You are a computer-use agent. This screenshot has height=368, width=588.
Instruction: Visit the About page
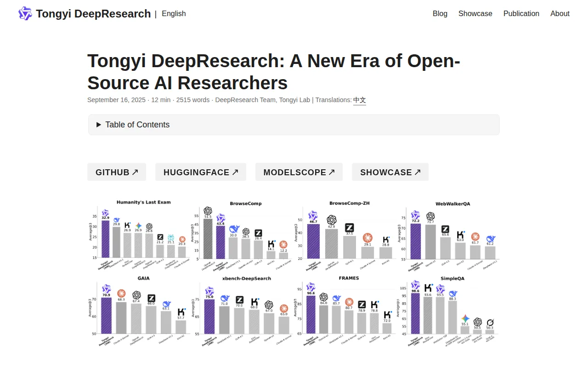point(560,13)
